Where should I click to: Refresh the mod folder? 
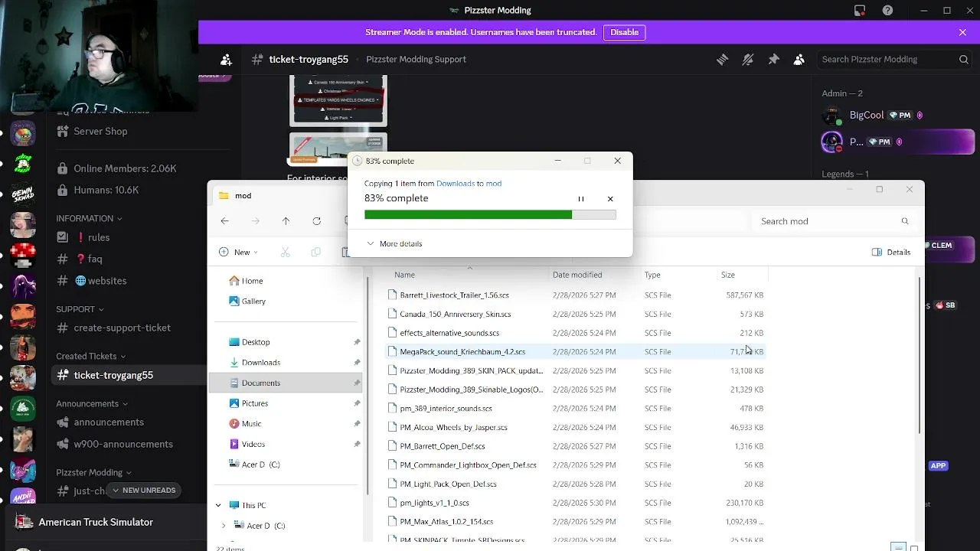point(316,221)
